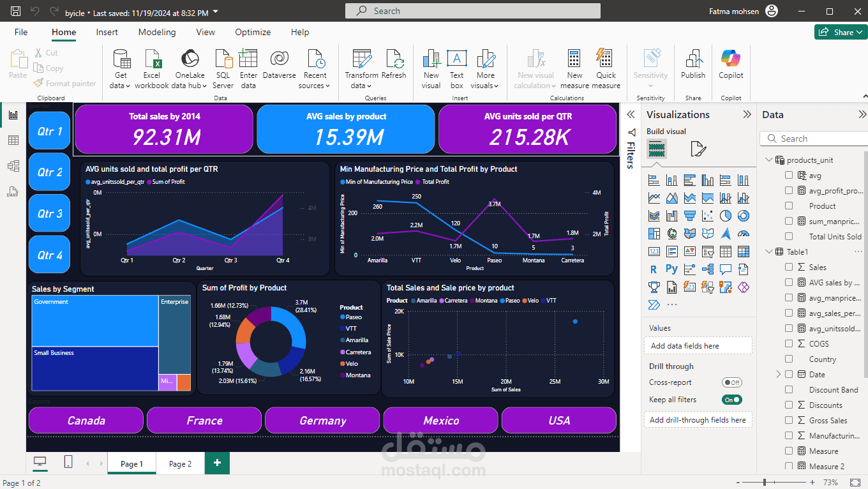The height and width of the screenshot is (489, 868).
Task: Open Dataverse connector
Action: click(279, 64)
